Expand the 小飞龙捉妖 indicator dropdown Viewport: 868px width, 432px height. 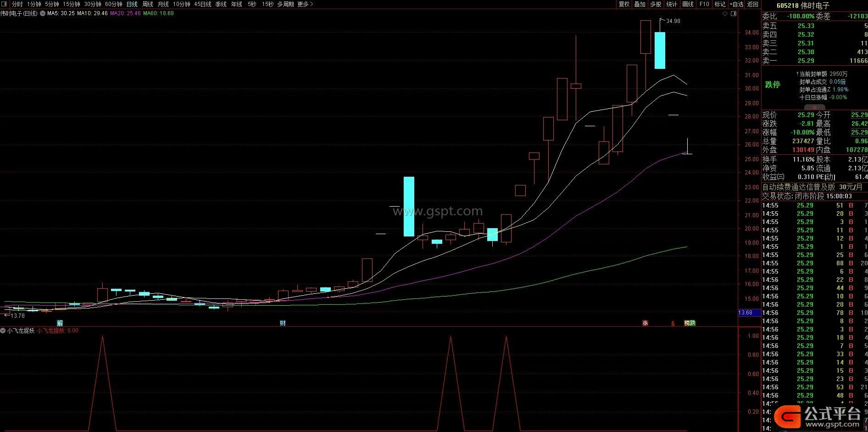click(3, 331)
